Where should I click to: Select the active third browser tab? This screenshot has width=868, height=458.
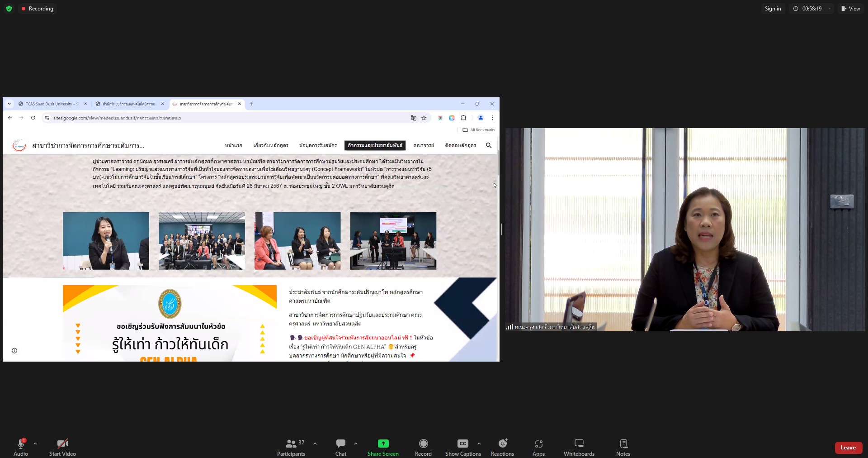click(206, 104)
